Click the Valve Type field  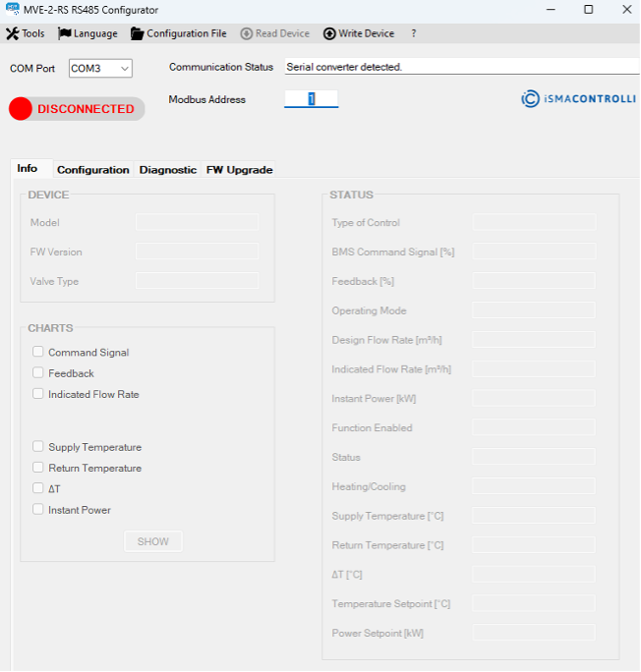click(x=198, y=281)
